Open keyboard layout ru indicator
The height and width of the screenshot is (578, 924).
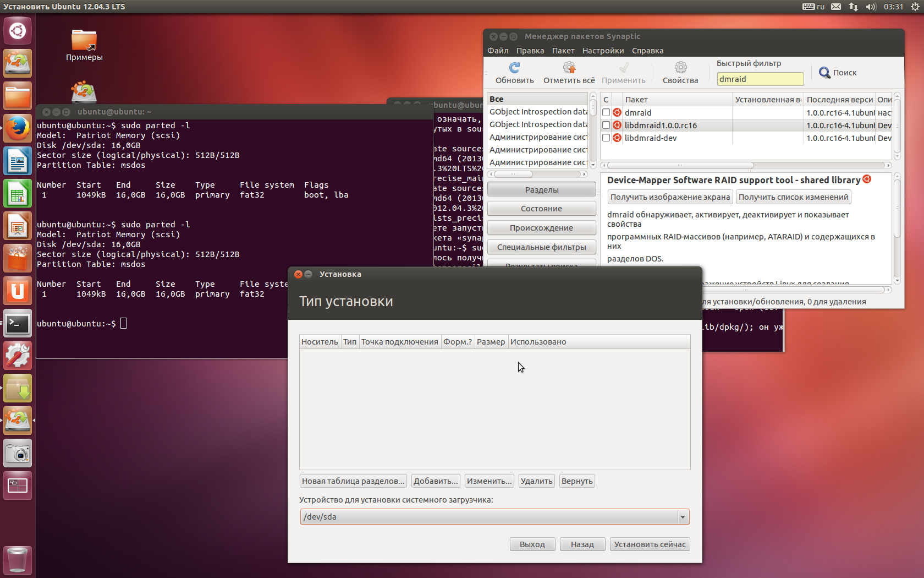[813, 7]
